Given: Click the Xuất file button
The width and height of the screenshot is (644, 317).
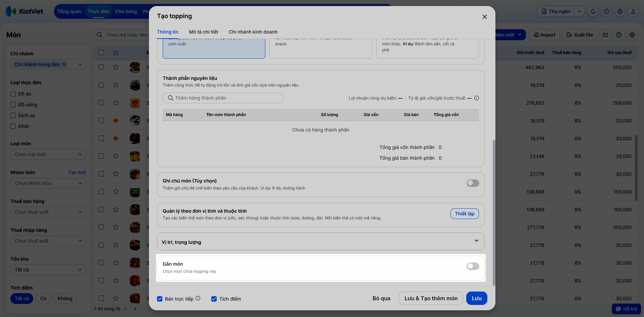Looking at the screenshot, I should pyautogui.click(x=580, y=35).
